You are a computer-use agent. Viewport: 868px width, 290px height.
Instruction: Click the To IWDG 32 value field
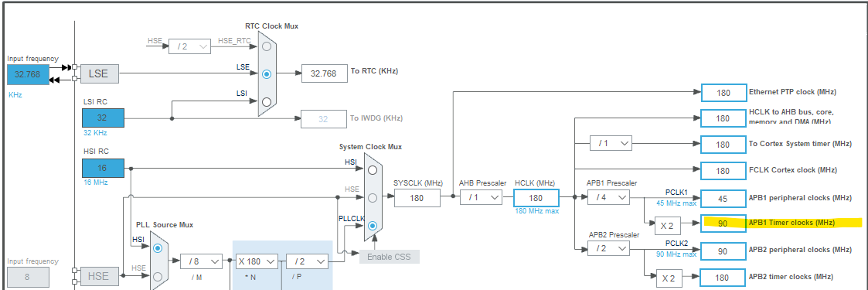point(324,118)
